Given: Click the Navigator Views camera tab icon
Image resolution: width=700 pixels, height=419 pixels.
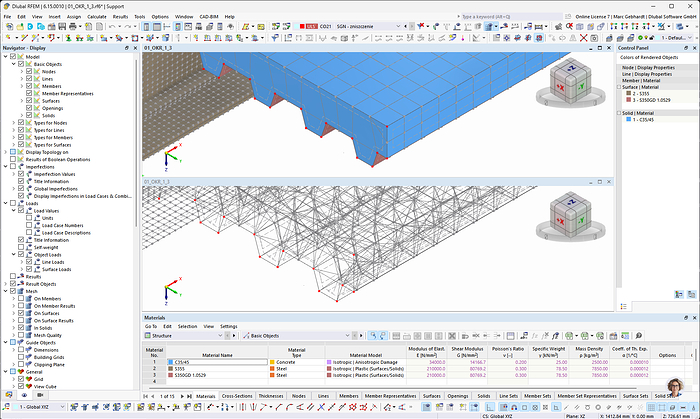Looking at the screenshot, I should pos(40,395).
